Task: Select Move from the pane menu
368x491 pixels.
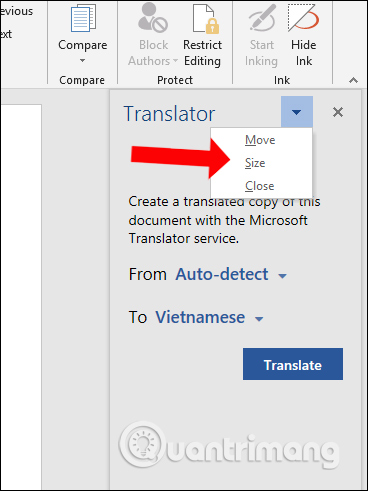Action: [x=260, y=140]
